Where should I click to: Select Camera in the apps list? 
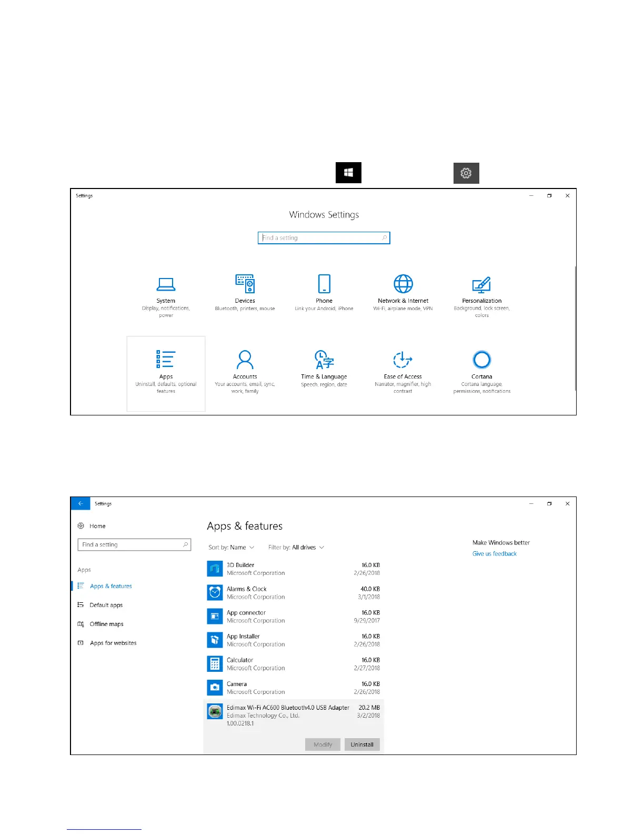coord(294,688)
